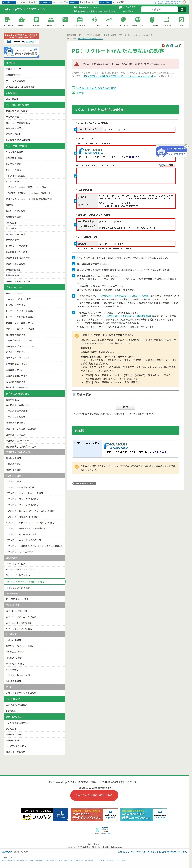This screenshot has height=868, width=192.
Task: Open the アクセス統計 chart icon
Action: pos(109,21)
